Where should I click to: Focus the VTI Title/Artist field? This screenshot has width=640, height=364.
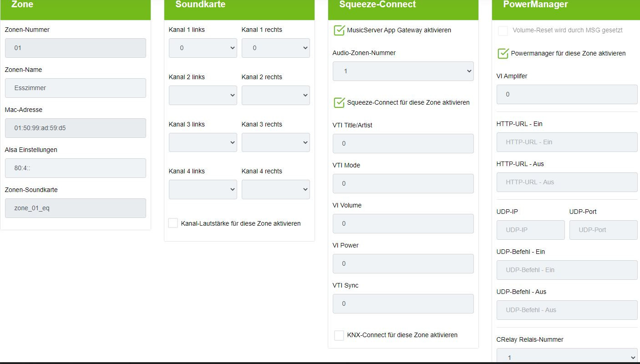[403, 143]
